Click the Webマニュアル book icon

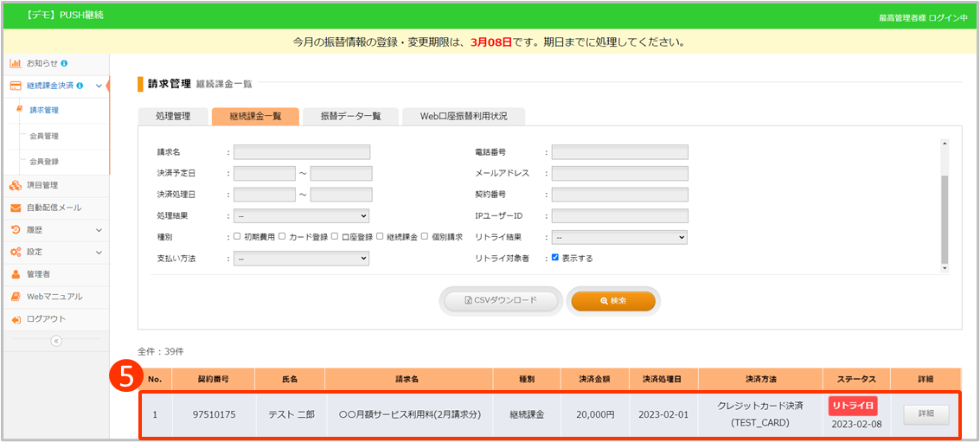(16, 297)
